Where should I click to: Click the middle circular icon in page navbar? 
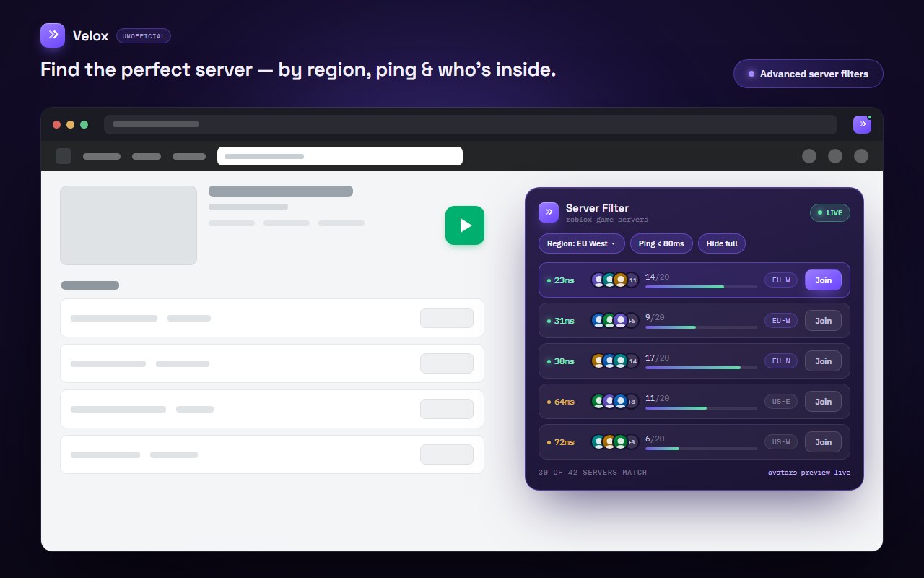pyautogui.click(x=835, y=156)
